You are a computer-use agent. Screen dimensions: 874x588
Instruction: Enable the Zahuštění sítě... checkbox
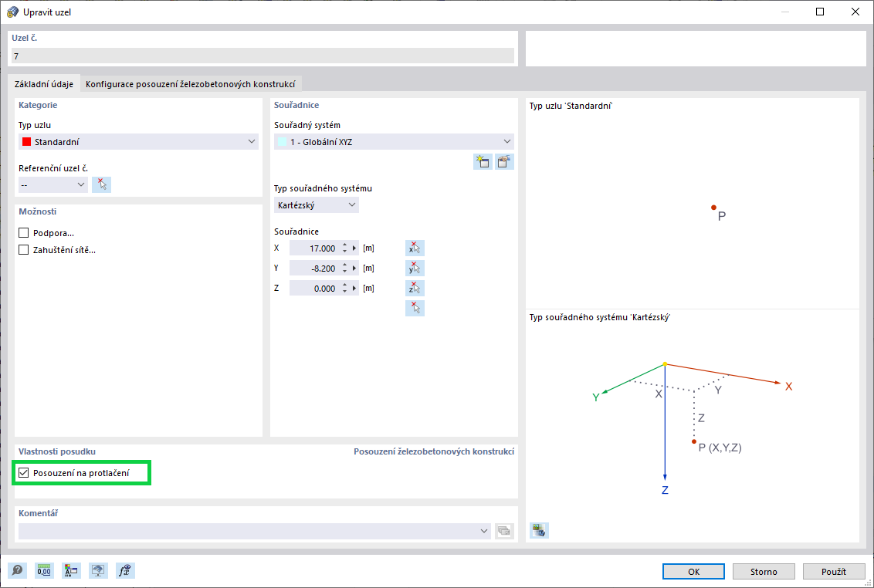click(x=23, y=250)
